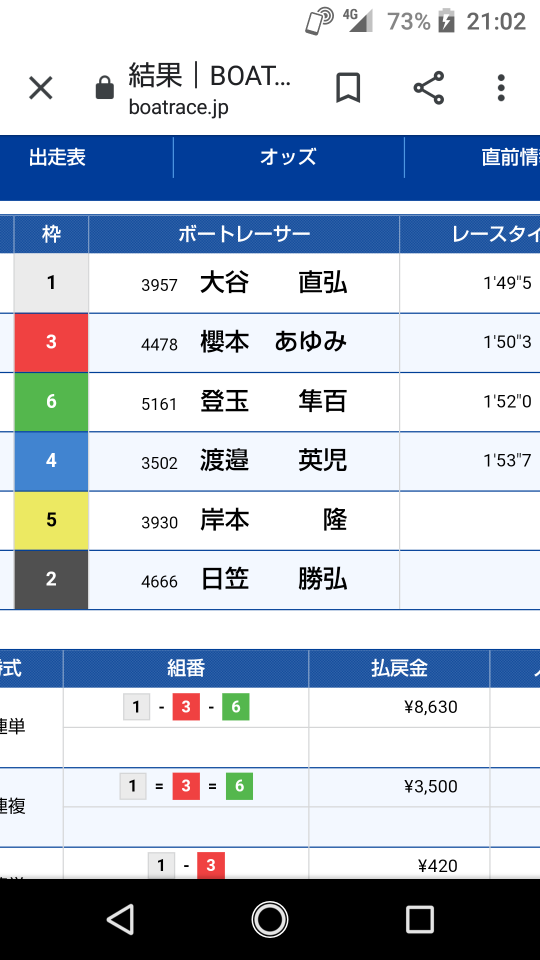
Task: Open racer 大谷 直弘 profile link
Action: [x=274, y=283]
